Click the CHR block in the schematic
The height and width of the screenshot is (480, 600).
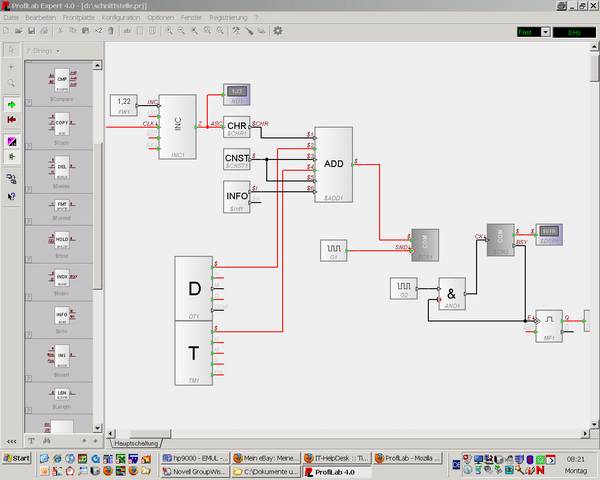pyautogui.click(x=236, y=127)
